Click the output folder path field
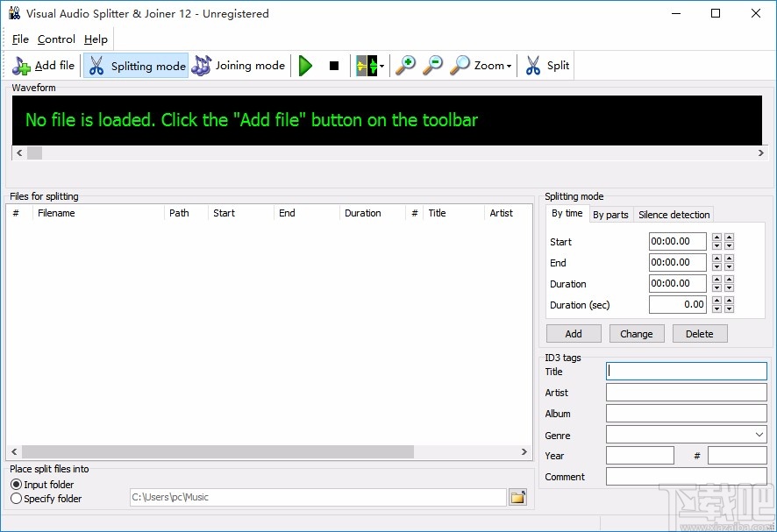The height and width of the screenshot is (532, 777). 318,497
